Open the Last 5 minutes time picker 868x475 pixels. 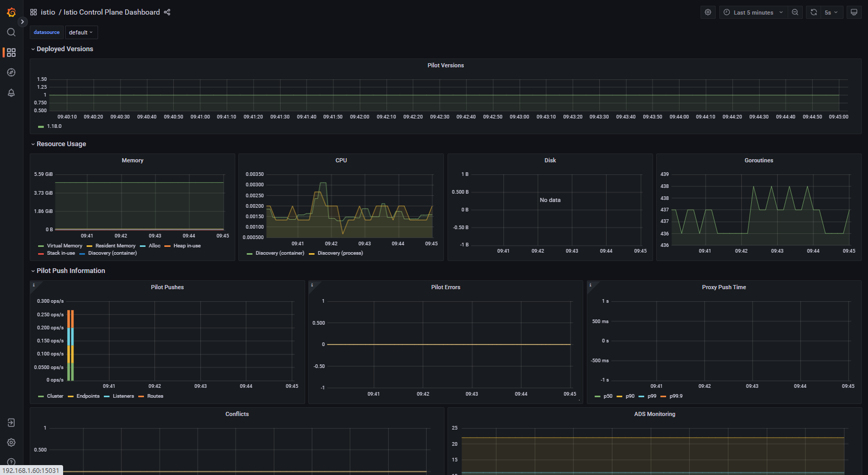753,13
